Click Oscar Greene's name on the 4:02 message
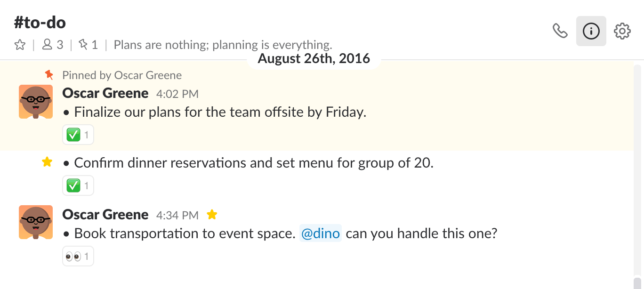Viewport: 644px width, 289px height. pos(105,93)
